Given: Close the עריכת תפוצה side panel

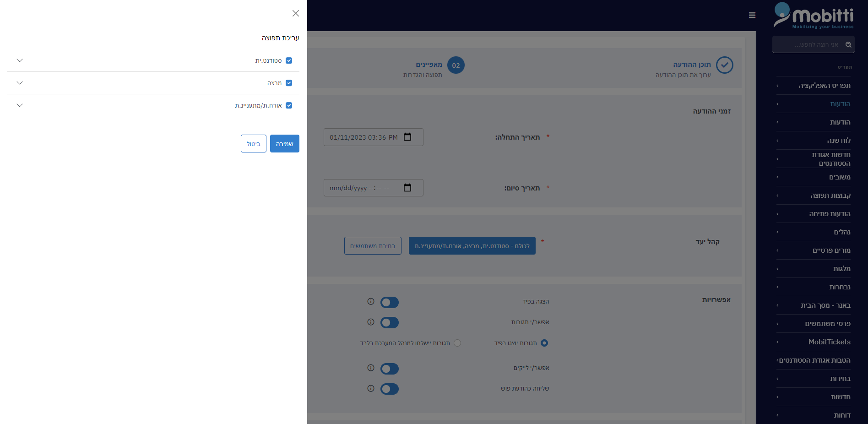Looking at the screenshot, I should pyautogui.click(x=296, y=13).
